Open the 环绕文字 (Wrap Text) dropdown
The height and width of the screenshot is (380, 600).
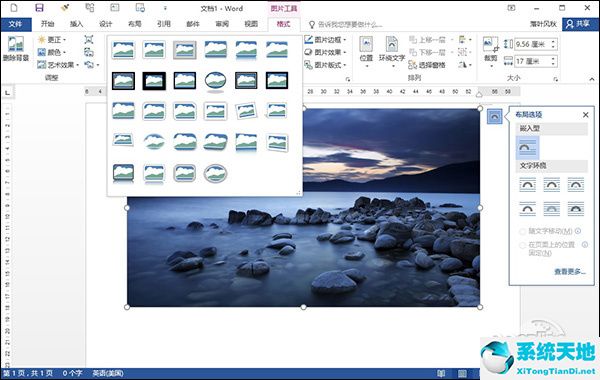click(392, 52)
